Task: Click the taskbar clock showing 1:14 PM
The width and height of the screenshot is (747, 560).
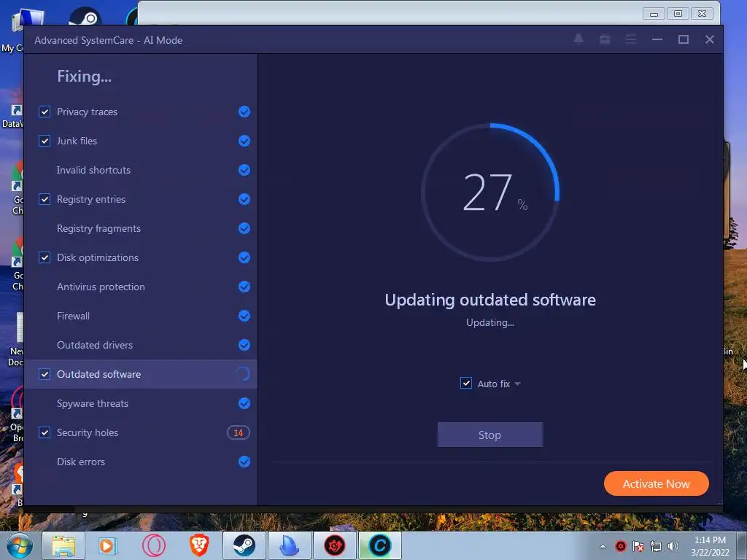Action: click(710, 546)
